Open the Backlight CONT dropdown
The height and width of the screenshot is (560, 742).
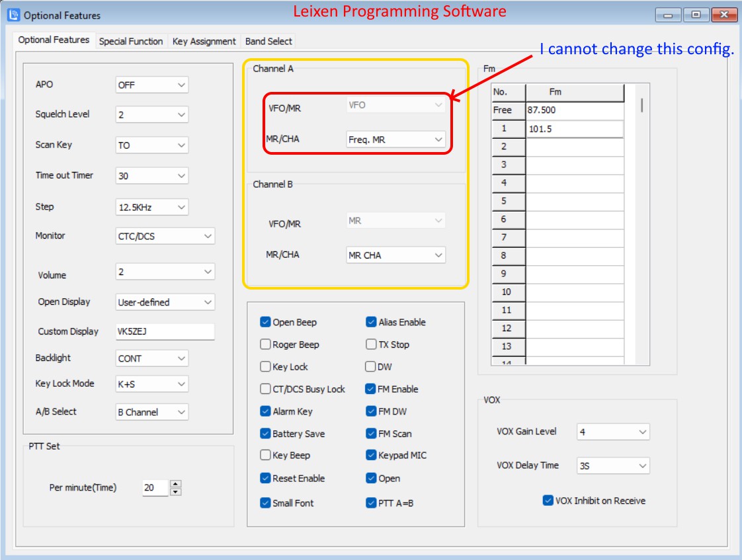tap(152, 358)
